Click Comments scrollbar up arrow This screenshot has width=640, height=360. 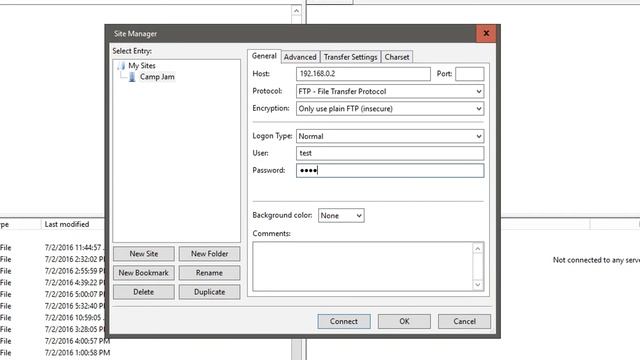pyautogui.click(x=478, y=249)
